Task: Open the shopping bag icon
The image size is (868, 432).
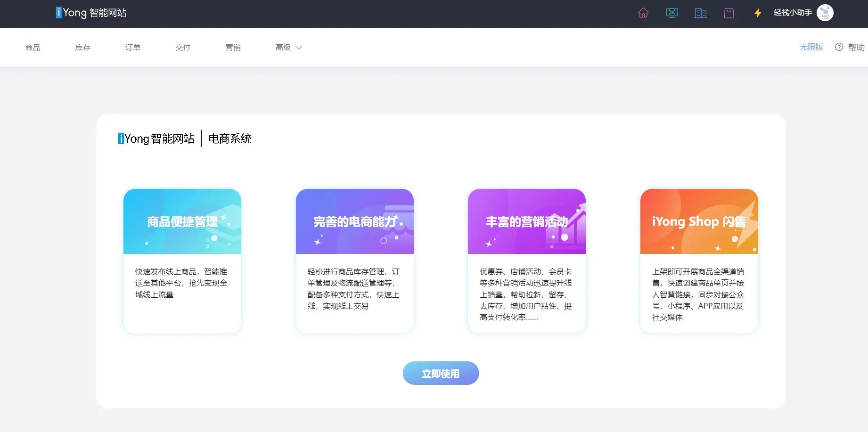Action: coord(729,13)
